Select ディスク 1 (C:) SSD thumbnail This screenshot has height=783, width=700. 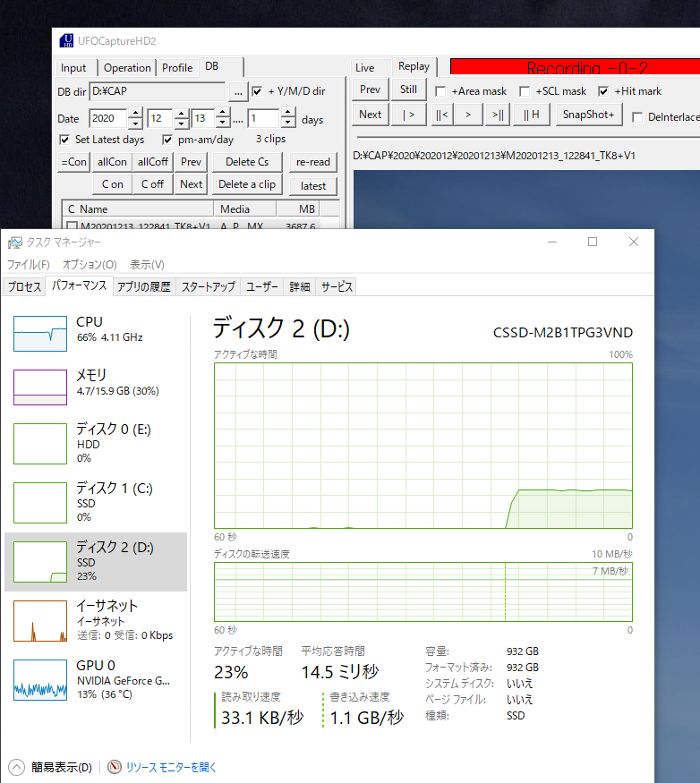pos(40,501)
